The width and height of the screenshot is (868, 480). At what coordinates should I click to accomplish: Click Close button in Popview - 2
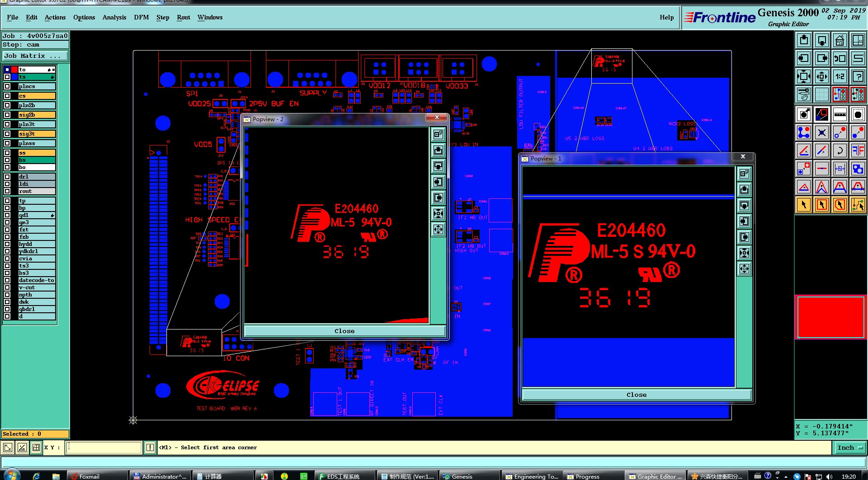(x=344, y=331)
